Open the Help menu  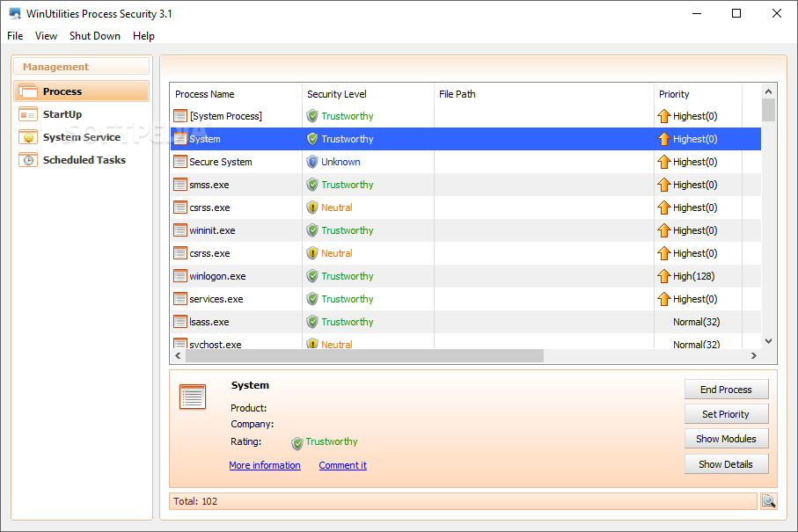(143, 36)
